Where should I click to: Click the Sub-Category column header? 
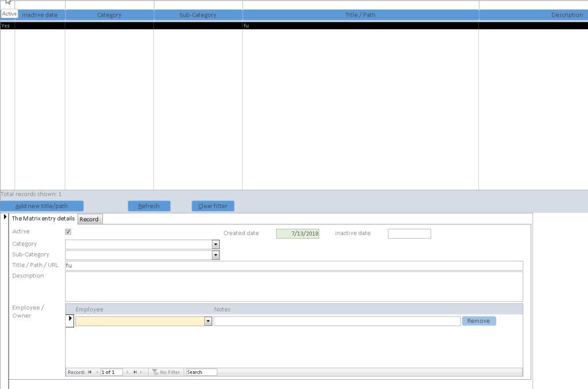coord(198,15)
